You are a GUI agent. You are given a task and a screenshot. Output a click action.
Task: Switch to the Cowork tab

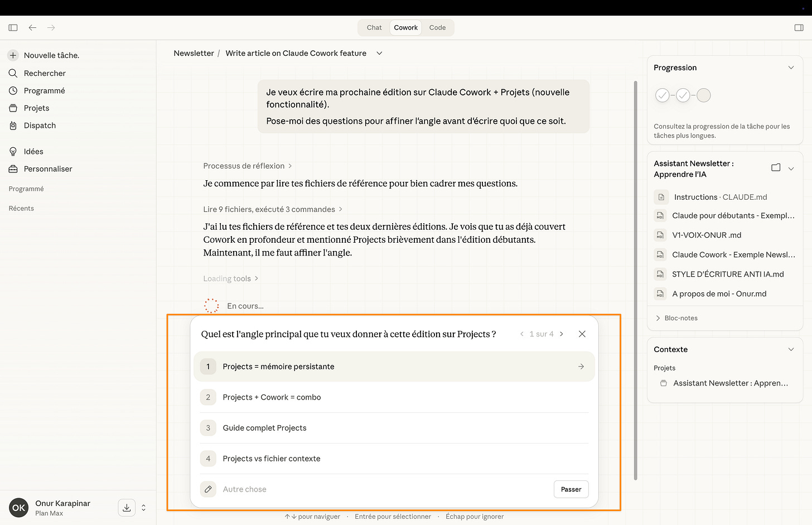(406, 27)
